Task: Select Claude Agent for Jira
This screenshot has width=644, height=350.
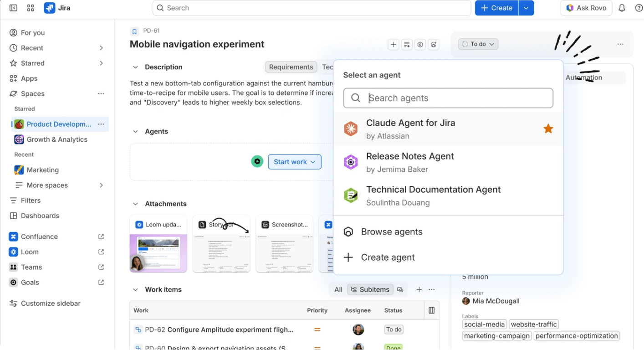Action: [x=449, y=129]
